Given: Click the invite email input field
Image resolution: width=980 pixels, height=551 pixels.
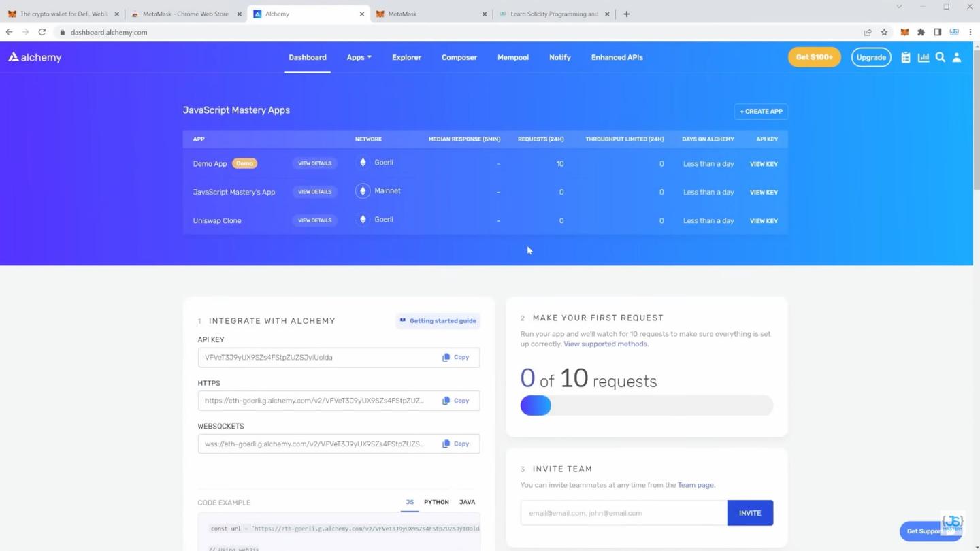Looking at the screenshot, I should 623,513.
